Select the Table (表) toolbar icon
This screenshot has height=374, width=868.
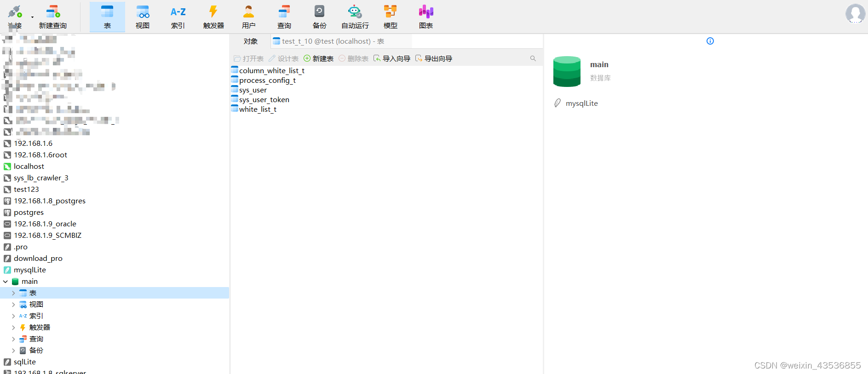(107, 17)
